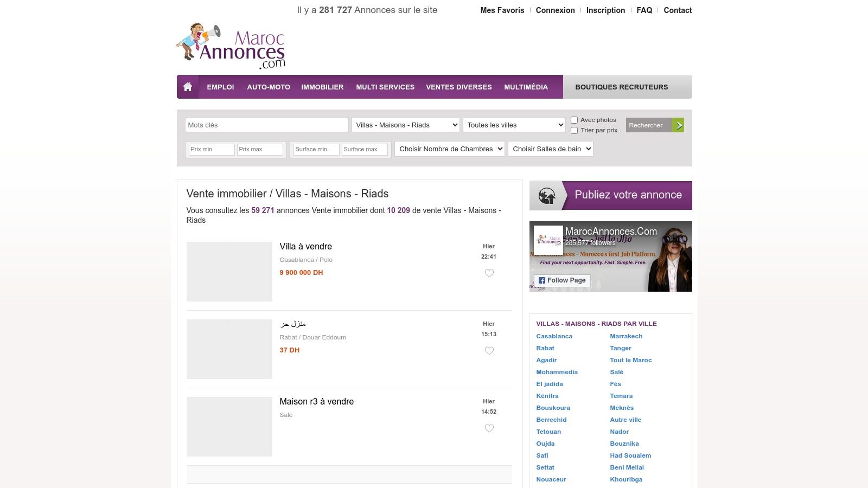The image size is (868, 488).
Task: Click the Facebook Follow Page button
Action: 562,280
